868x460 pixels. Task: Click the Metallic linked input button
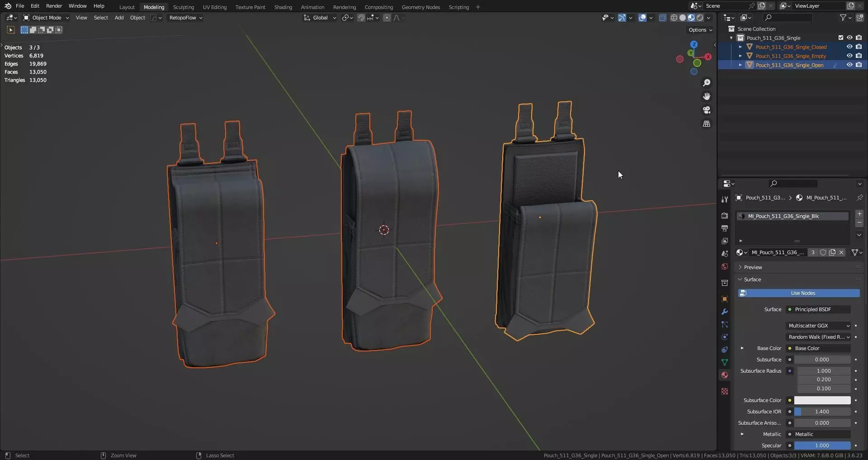click(x=818, y=434)
